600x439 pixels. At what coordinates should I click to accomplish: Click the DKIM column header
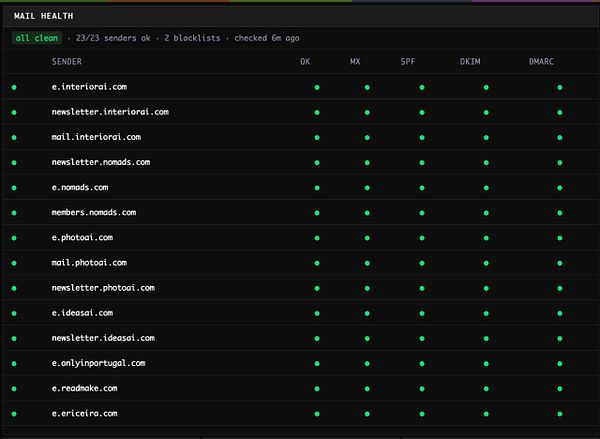click(x=470, y=62)
